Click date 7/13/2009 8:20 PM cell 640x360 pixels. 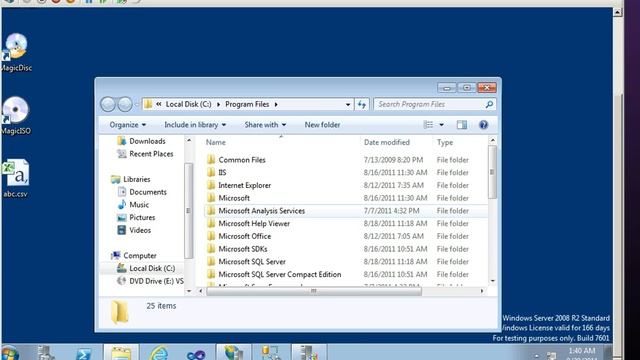[393, 160]
